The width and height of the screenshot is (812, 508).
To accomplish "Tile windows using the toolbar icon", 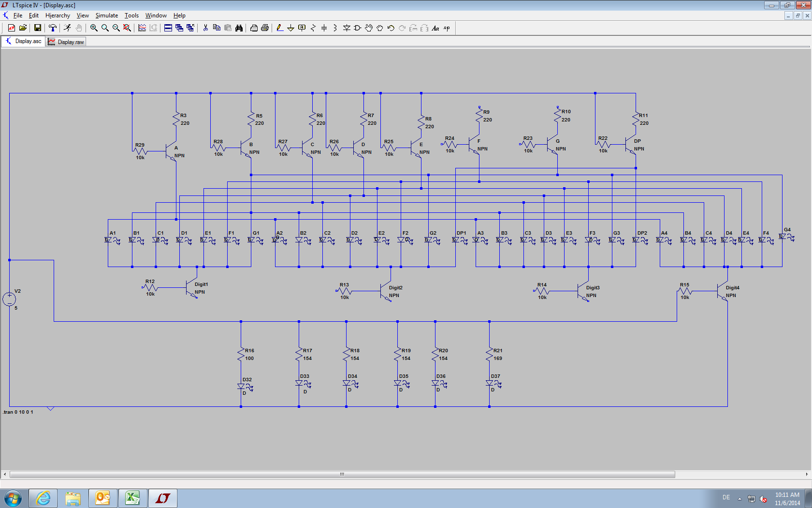I will [168, 28].
